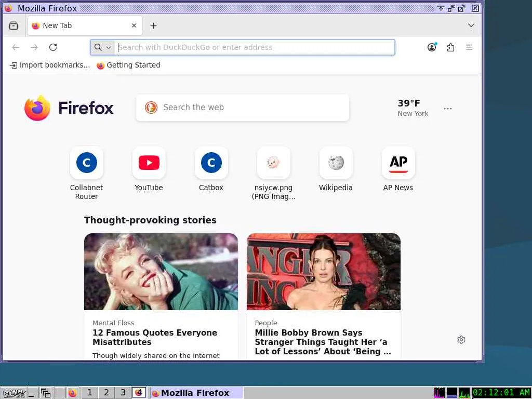The width and height of the screenshot is (532, 399).
Task: Open the 39°F New York weather widget
Action: [x=413, y=108]
